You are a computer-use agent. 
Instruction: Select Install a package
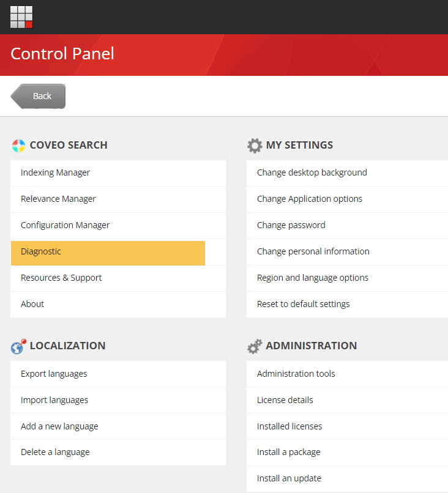tap(289, 452)
